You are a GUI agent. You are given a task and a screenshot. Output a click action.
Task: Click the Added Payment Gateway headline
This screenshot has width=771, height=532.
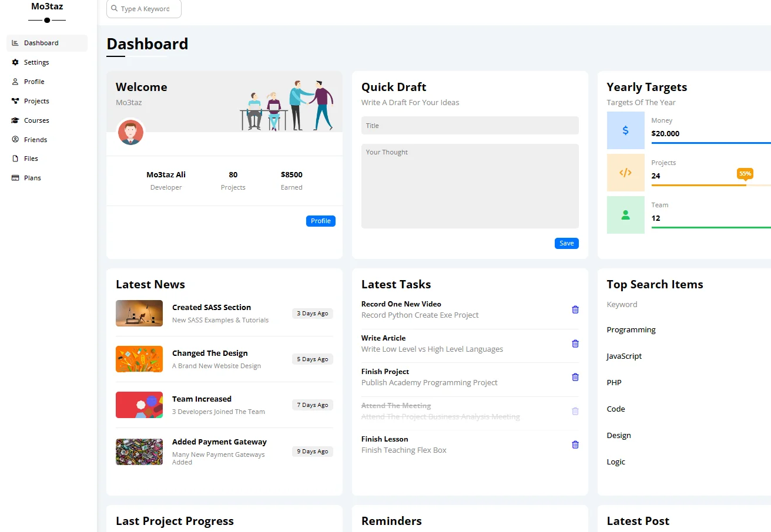coord(219,442)
